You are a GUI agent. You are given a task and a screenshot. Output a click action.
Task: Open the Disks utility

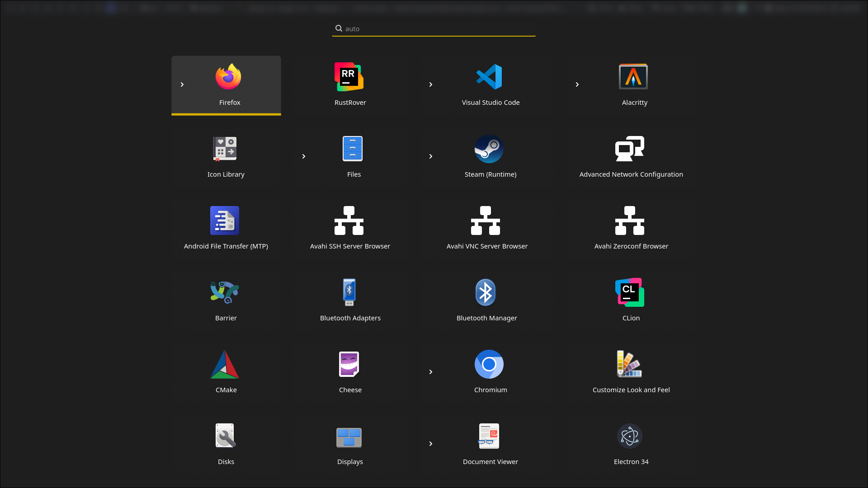[225, 436]
